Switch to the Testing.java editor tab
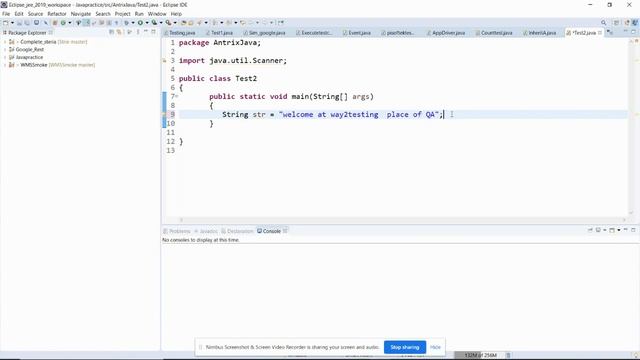Image resolution: width=640 pixels, height=360 pixels. [180, 33]
